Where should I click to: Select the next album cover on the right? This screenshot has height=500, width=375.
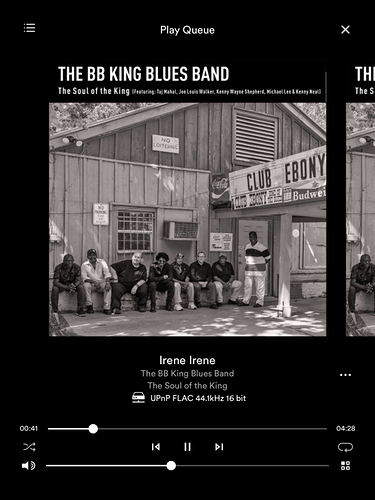tap(361, 198)
